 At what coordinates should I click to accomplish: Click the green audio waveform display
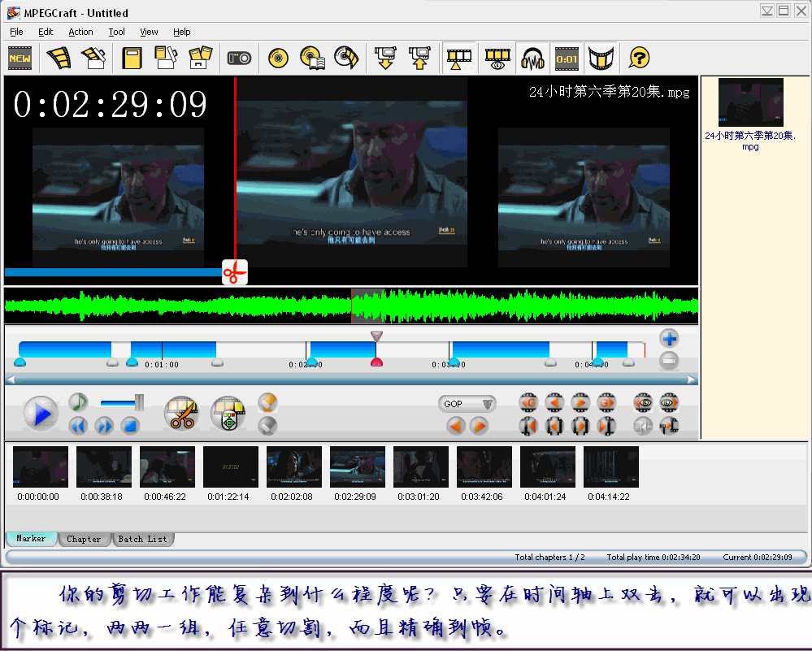[x=351, y=306]
